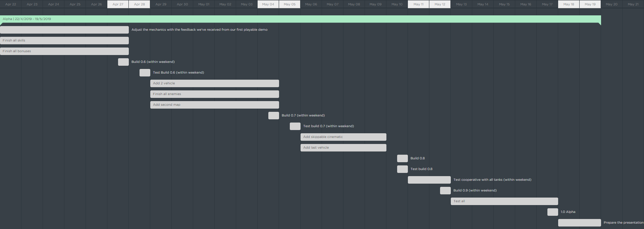This screenshot has width=644, height=229.
Task: Open the Test all task bar
Action: 504,201
